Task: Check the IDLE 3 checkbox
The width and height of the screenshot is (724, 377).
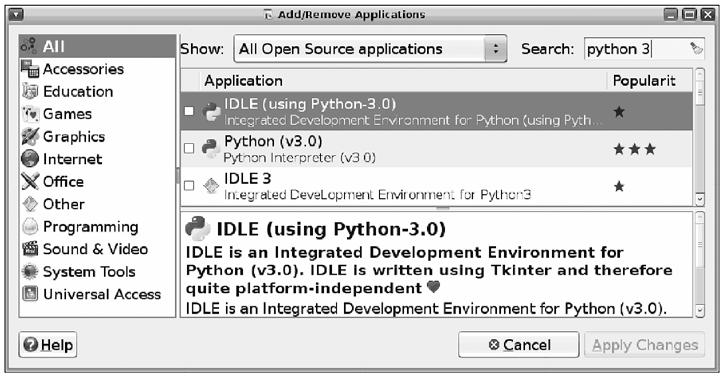Action: pyautogui.click(x=189, y=185)
